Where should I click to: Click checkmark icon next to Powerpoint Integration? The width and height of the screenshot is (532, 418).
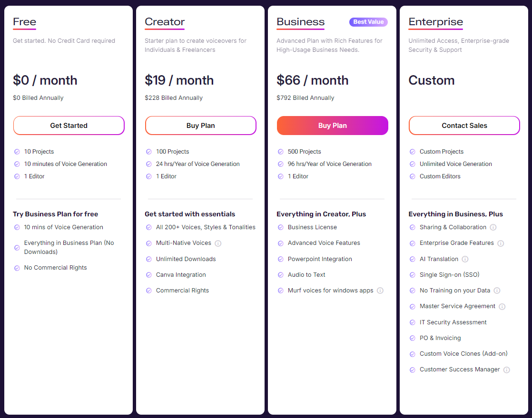[x=281, y=259]
